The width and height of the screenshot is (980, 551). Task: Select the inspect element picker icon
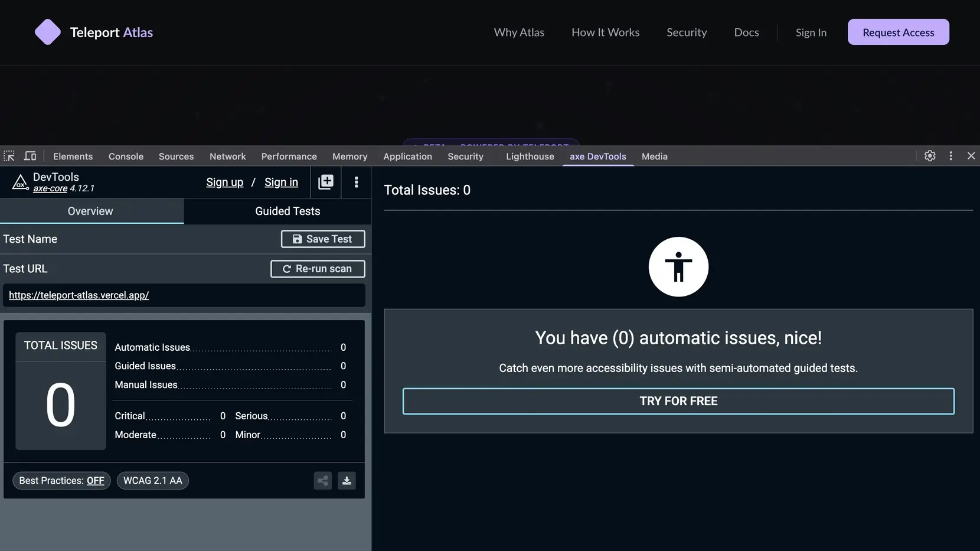(9, 156)
